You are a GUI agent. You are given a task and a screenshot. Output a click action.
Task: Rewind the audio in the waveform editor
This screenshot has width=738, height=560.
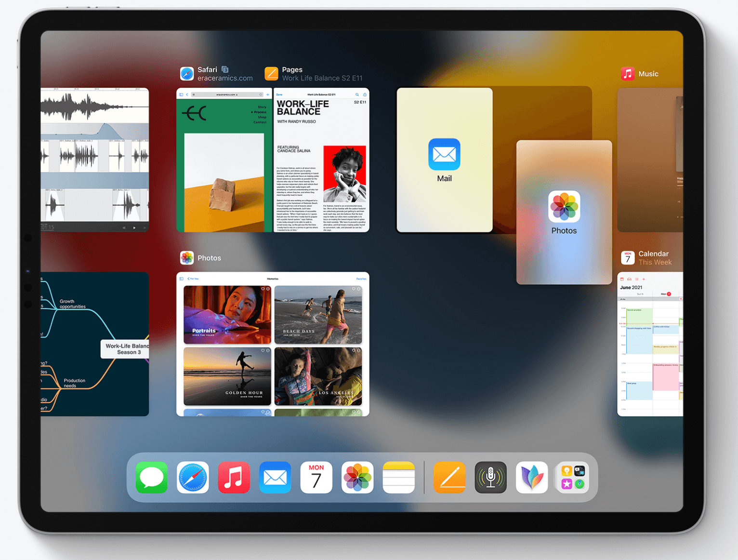124,227
